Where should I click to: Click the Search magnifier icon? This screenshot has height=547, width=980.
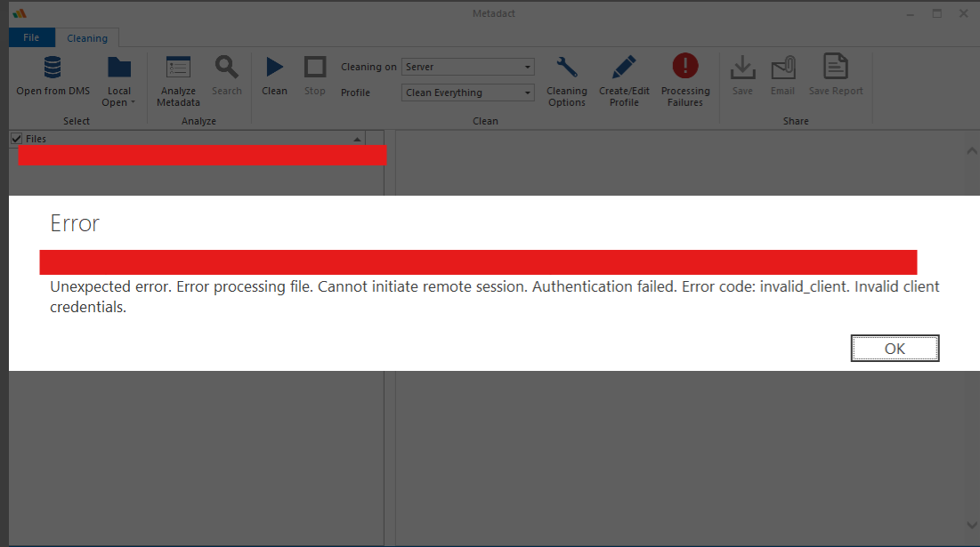pos(227,68)
